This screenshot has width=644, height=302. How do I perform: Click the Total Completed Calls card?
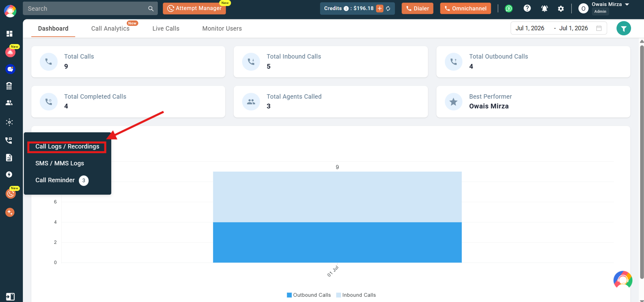pos(128,101)
